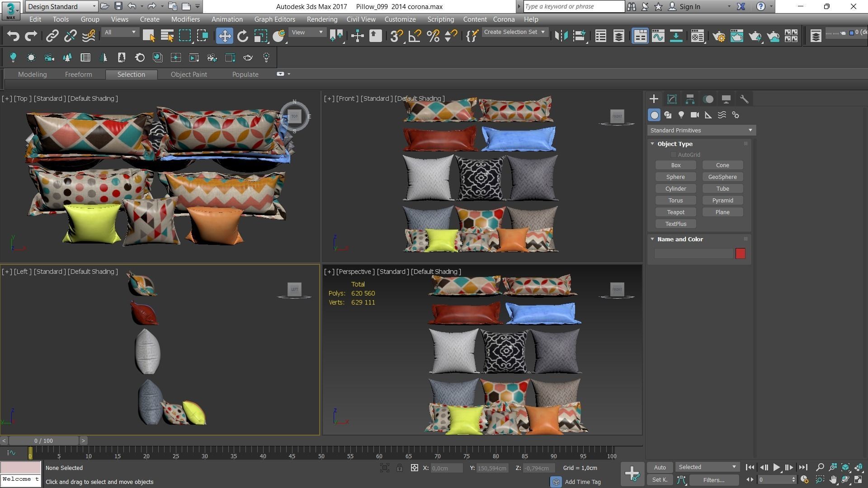Viewport: 868px width, 488px height.
Task: Open the Mirror tool in toolbar
Action: [561, 36]
